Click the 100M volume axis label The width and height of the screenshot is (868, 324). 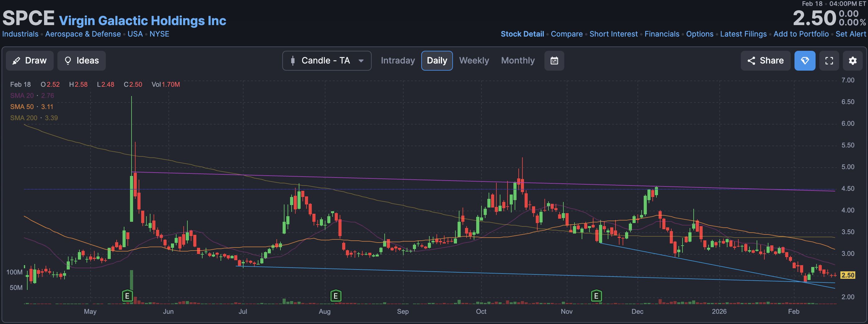pyautogui.click(x=15, y=272)
